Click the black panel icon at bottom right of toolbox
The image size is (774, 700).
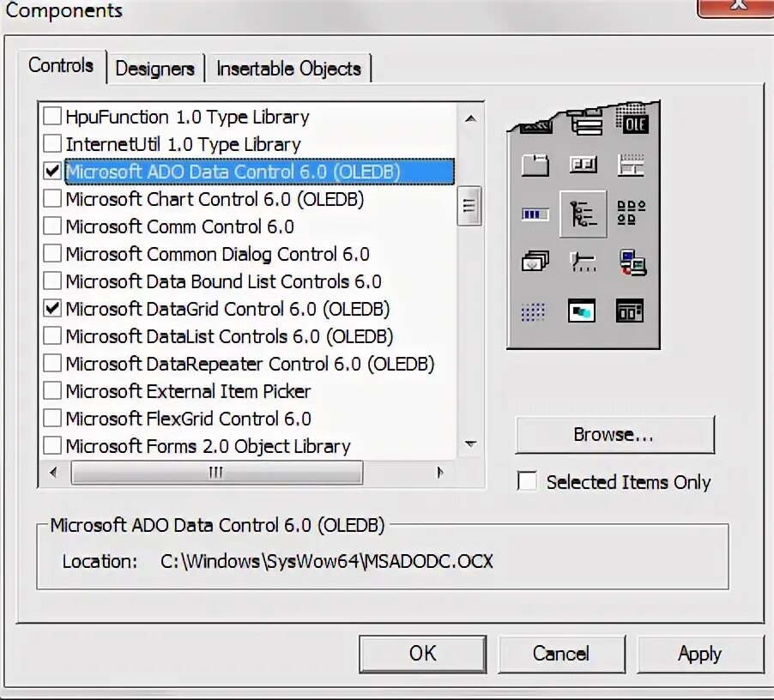(x=630, y=311)
